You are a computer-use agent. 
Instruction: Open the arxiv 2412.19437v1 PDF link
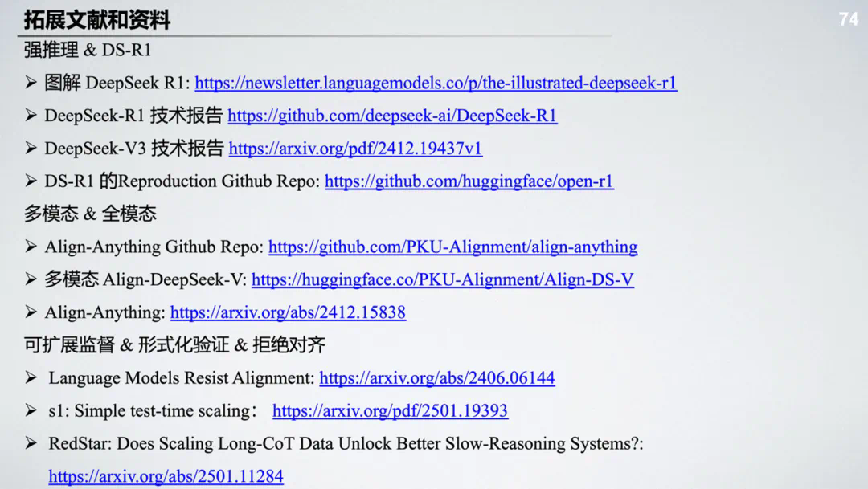355,149
